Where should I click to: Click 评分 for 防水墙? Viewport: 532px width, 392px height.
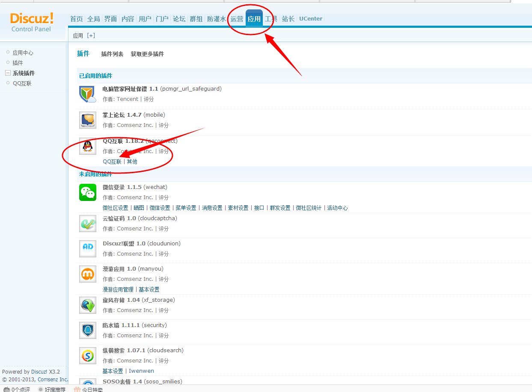tap(163, 336)
